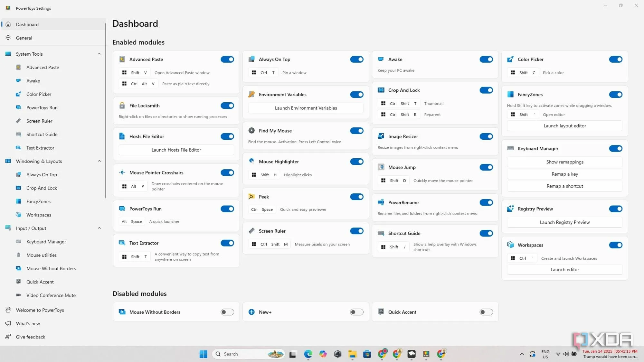Open Microsoft Edge from the taskbar
Viewport: 644px width, 362px height.
pos(308,354)
